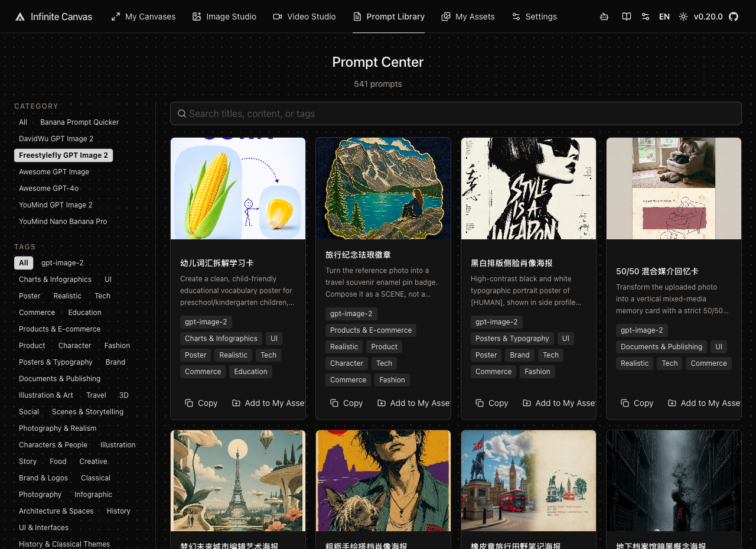Open the Style Is A Weapon poster thumbnail

[529, 189]
